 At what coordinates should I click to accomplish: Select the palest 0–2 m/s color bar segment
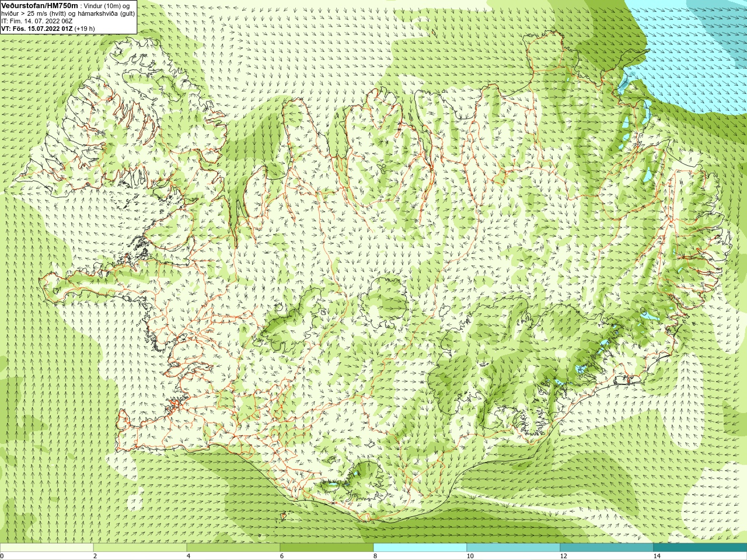point(47,548)
